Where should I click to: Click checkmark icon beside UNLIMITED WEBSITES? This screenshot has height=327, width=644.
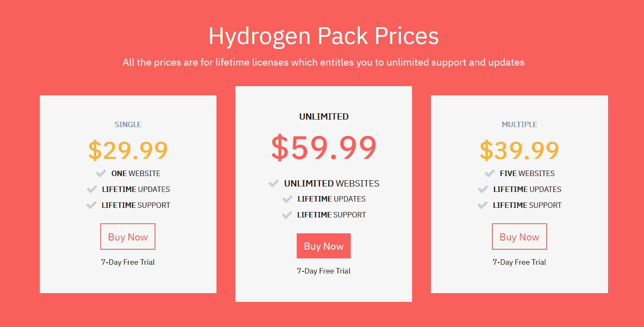274,183
